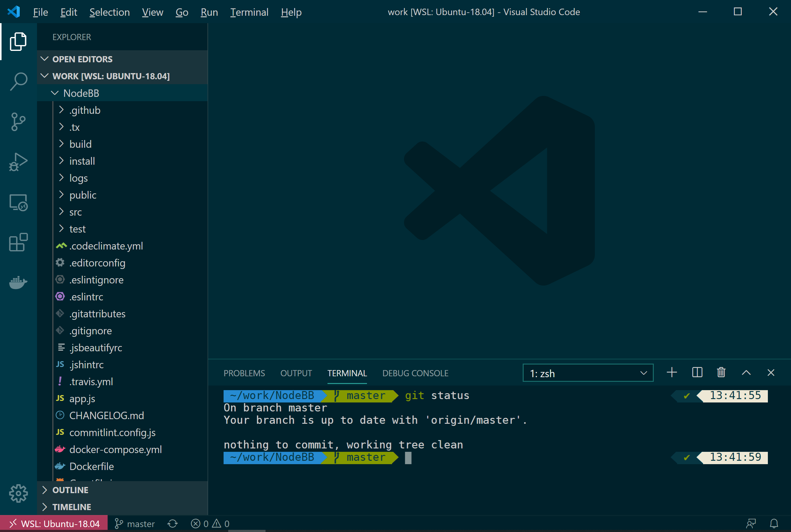This screenshot has height=532, width=791.
Task: Open WSL: Ubuntu-18.04 remote indicator
Action: click(x=54, y=523)
